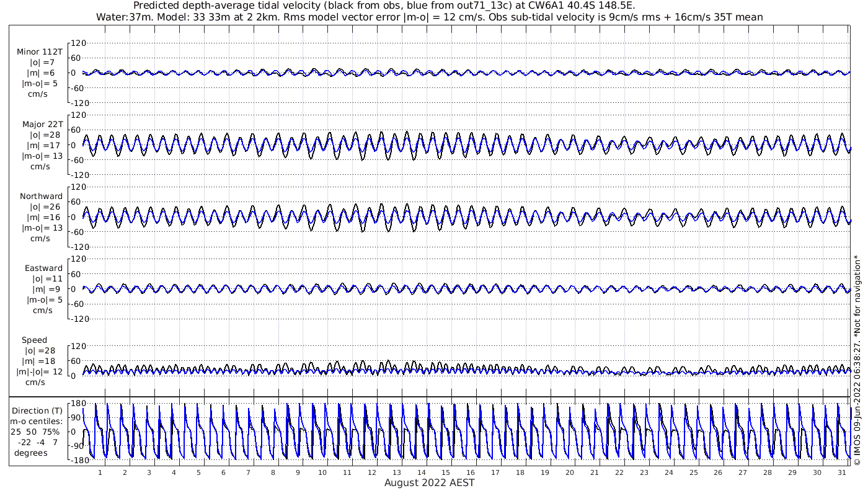Click day tick label '1' on the x-axis
Image resolution: width=868 pixels, height=496 pixels.
point(100,472)
